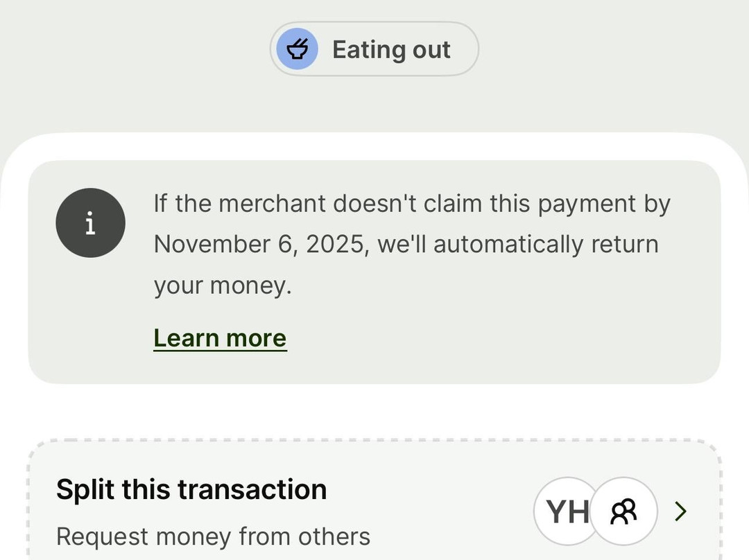
Task: Change category via the Eating out chip
Action: click(x=374, y=49)
